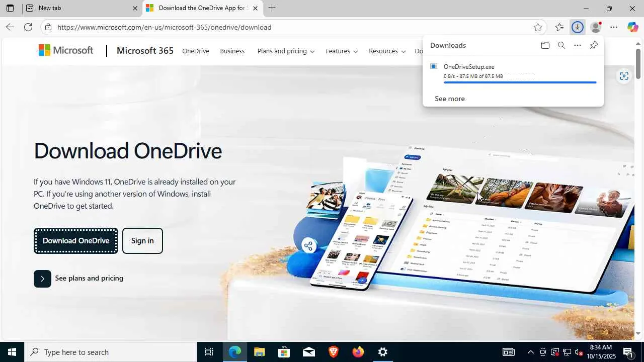Expand the Features dropdown
Viewport: 644px width, 362px height.
point(342,51)
